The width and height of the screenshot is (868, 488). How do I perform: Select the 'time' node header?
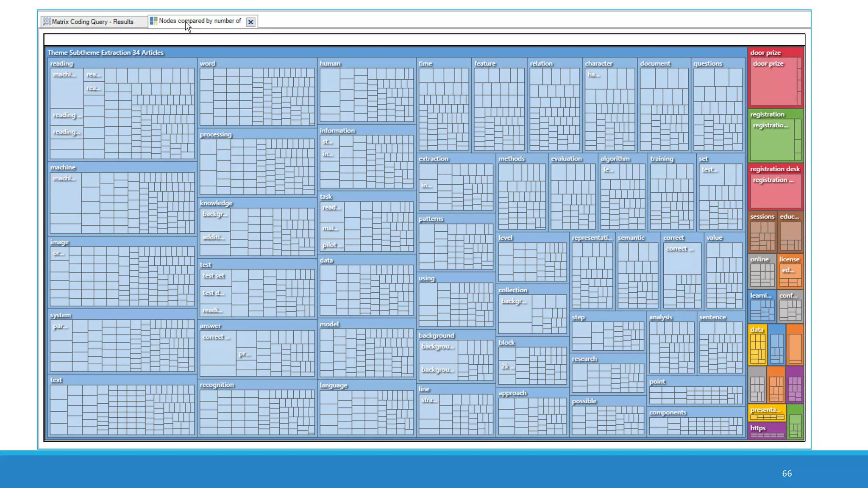pos(426,64)
